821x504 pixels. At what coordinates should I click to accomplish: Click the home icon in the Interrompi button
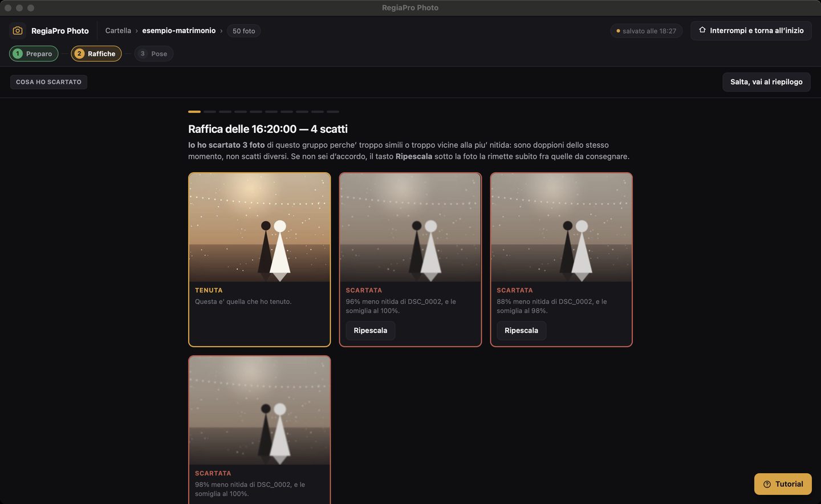point(702,30)
